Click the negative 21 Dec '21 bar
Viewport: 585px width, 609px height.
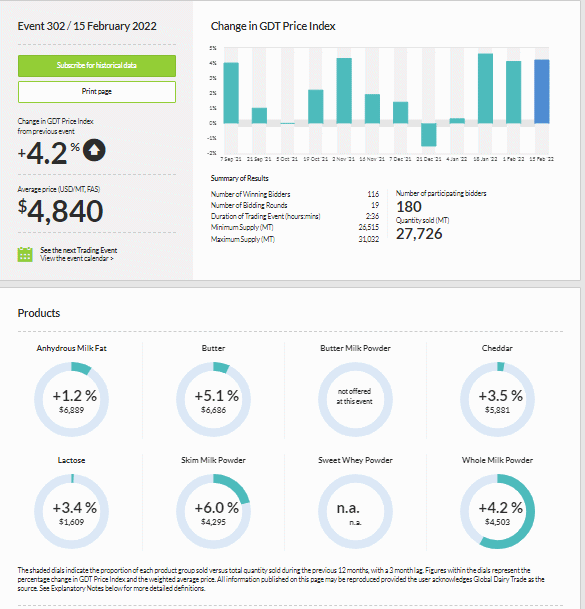429,135
